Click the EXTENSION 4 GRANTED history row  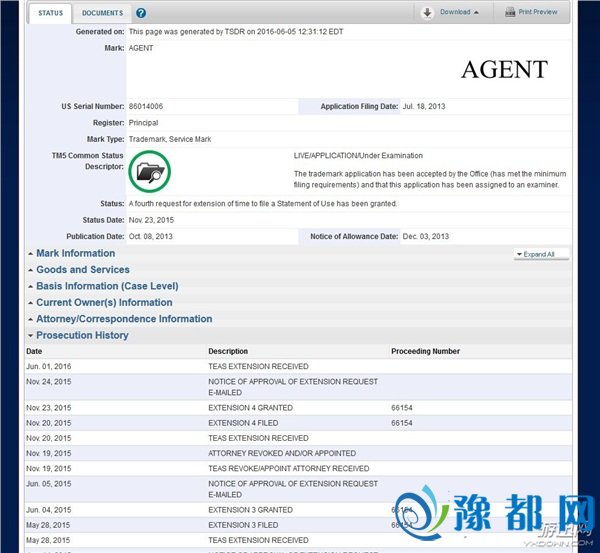click(243, 409)
